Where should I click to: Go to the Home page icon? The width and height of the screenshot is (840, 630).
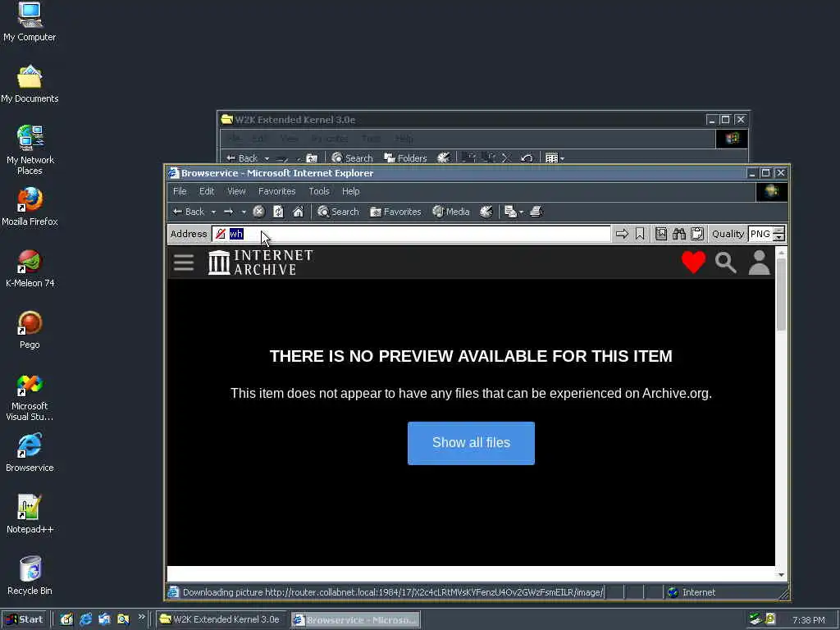pyautogui.click(x=299, y=212)
